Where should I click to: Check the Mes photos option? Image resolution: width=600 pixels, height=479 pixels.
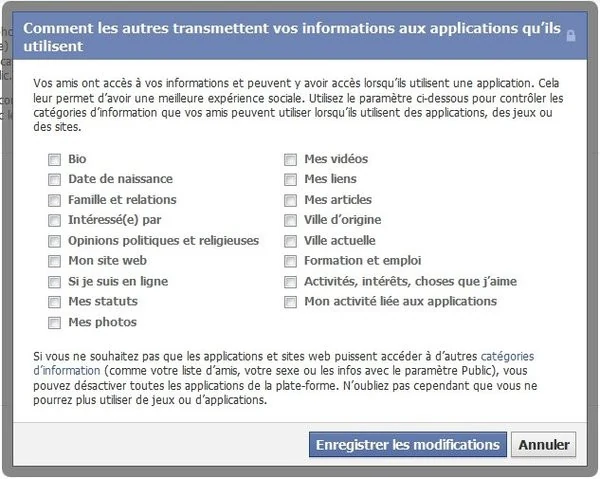pyautogui.click(x=54, y=323)
